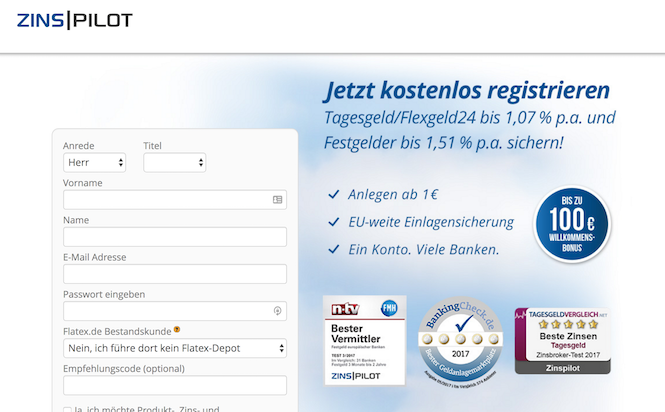Click the Zinspilot logo
The image size is (665, 412).
pyautogui.click(x=75, y=20)
